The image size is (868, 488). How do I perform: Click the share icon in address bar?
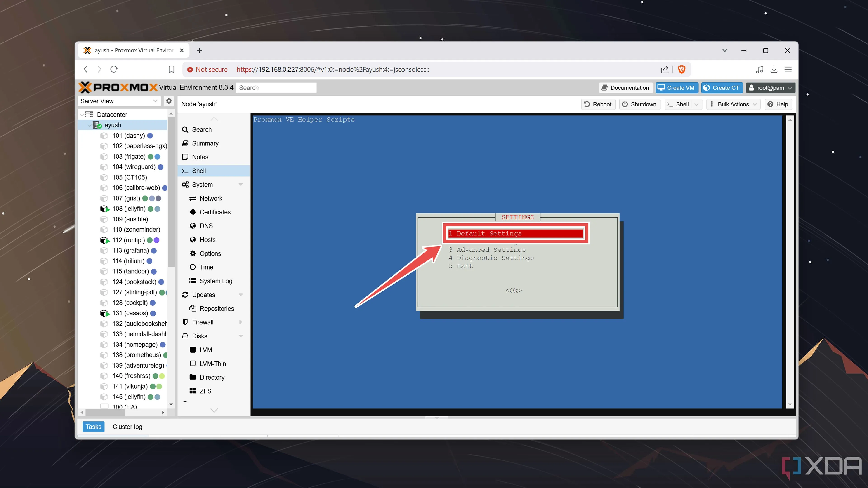(665, 69)
